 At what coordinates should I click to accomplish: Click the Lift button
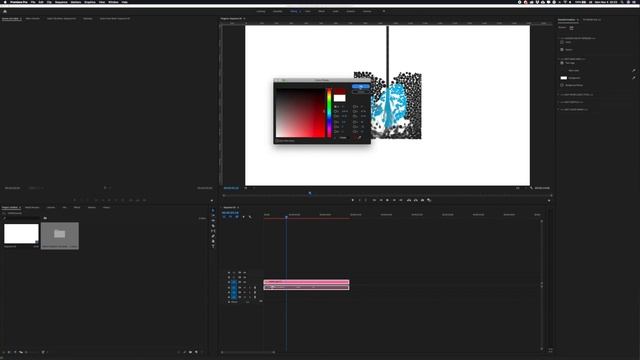[409, 200]
